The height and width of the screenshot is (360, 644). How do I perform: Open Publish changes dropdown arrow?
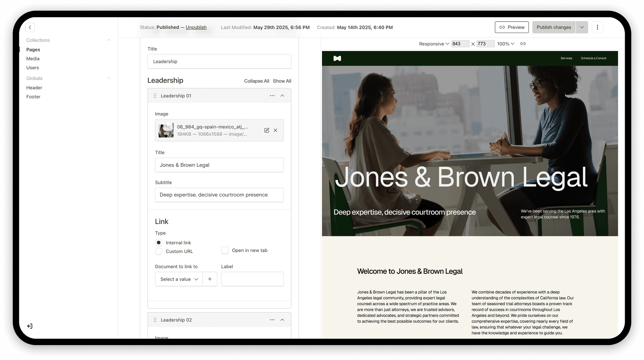tap(582, 27)
